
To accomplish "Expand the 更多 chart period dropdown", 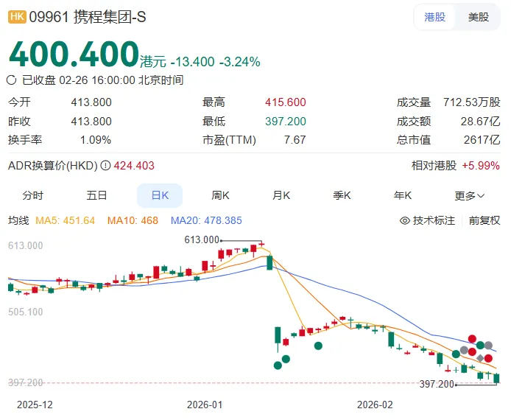I will pyautogui.click(x=469, y=196).
